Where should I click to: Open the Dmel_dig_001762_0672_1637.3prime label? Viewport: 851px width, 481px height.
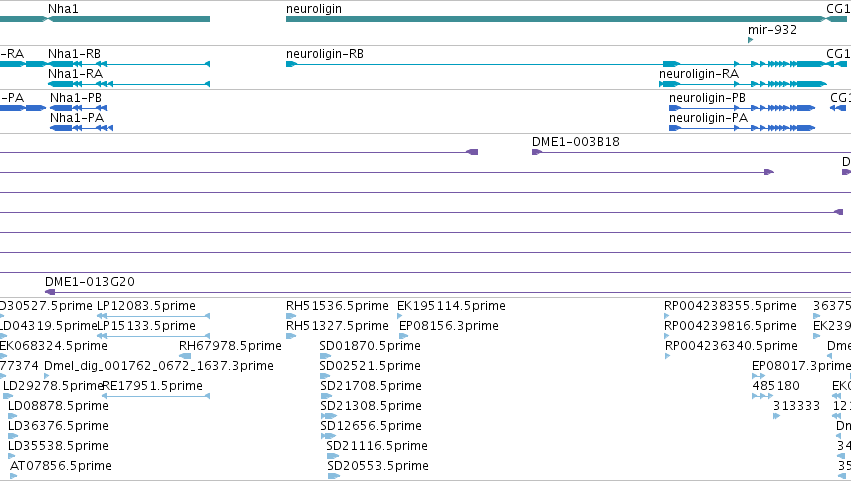158,366
